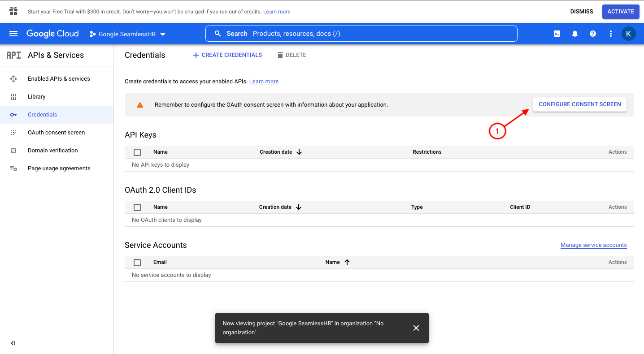
Task: Click 'No OAuth clients to display' text
Action: coord(167,220)
